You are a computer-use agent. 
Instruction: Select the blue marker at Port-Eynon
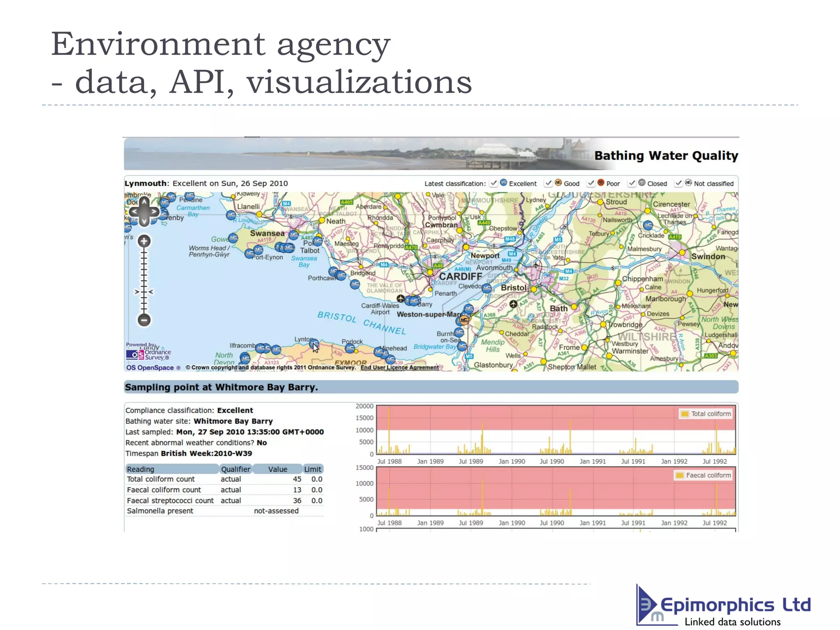[x=249, y=254]
